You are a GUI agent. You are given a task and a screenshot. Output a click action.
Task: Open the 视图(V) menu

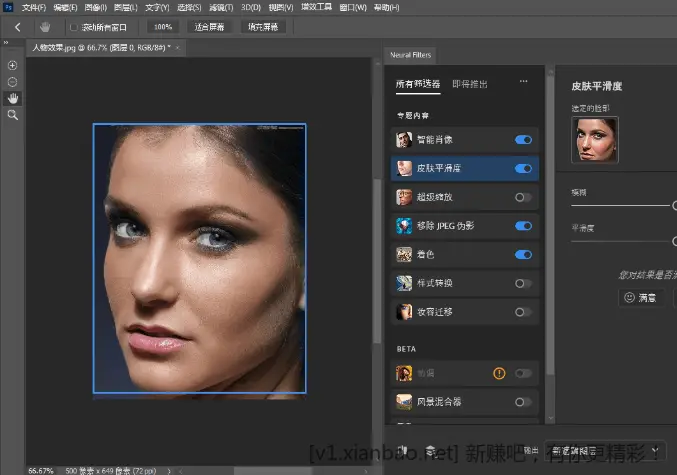[281, 7]
